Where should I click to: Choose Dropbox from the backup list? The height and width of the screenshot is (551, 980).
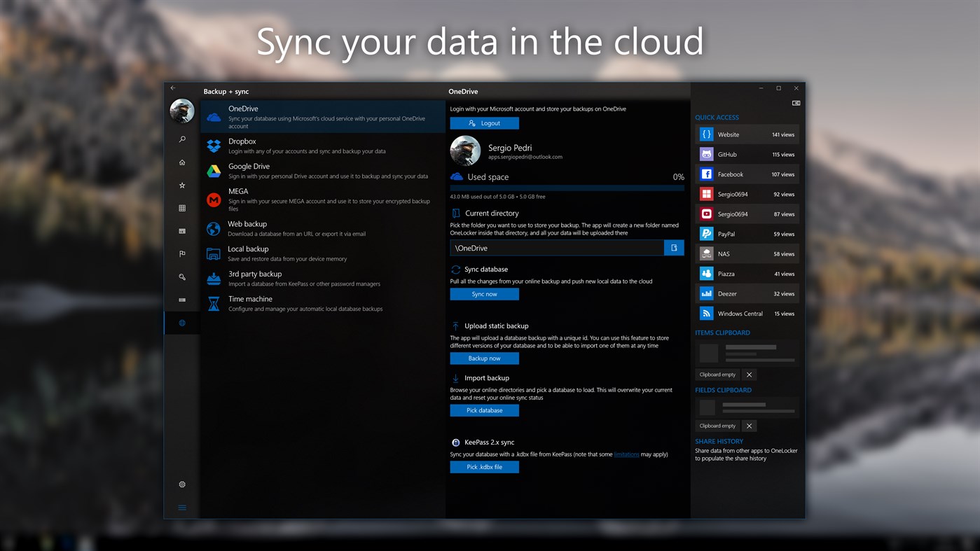click(x=323, y=146)
